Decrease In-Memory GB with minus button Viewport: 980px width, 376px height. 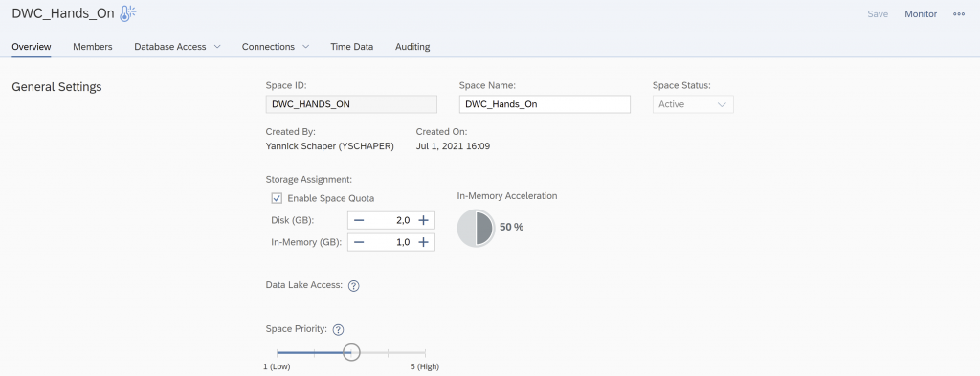click(359, 242)
